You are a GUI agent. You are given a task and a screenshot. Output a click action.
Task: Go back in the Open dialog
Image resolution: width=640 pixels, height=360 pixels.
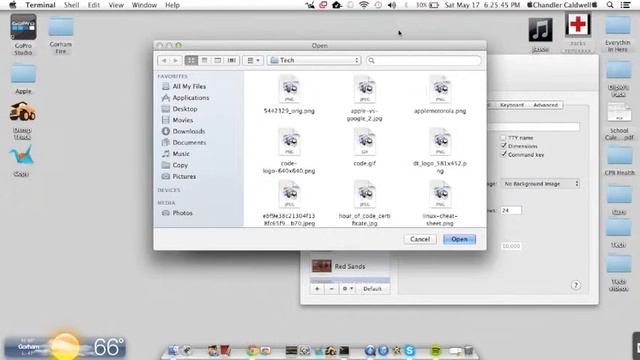[x=164, y=60]
